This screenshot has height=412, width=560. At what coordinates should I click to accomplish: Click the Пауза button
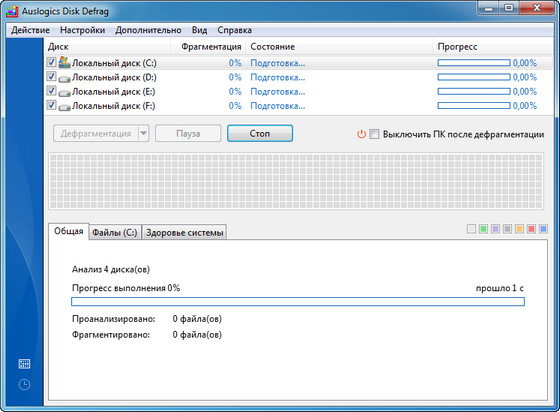pyautogui.click(x=188, y=134)
